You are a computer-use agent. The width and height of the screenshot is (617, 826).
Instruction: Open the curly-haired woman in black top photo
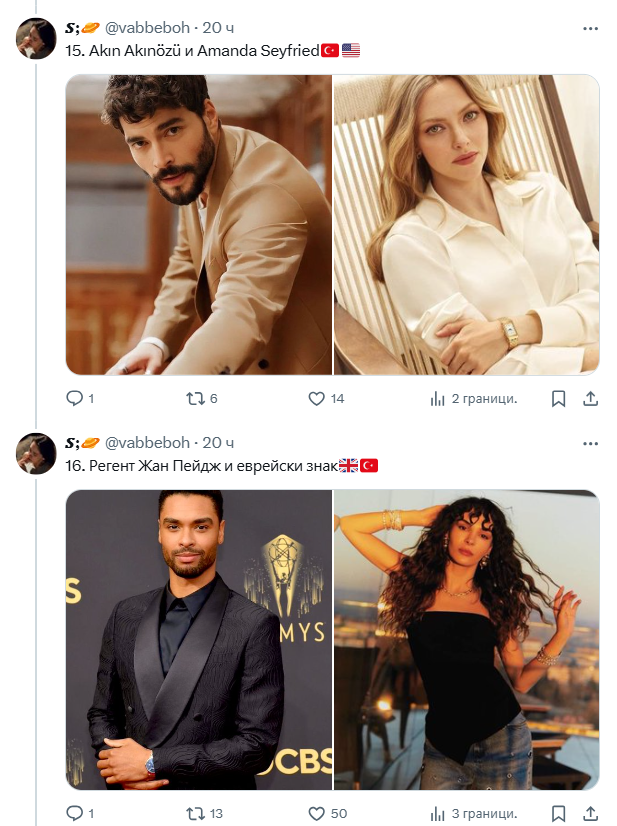click(x=466, y=640)
